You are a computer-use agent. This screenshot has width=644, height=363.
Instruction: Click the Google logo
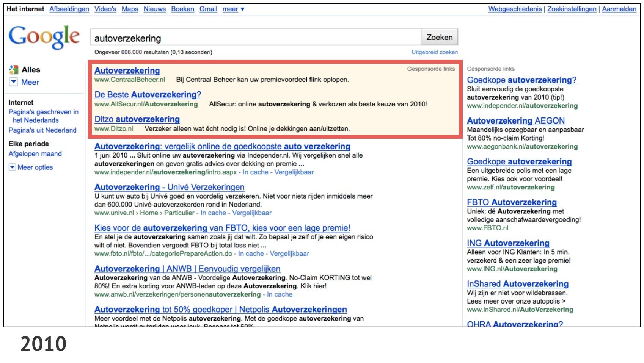tap(44, 37)
